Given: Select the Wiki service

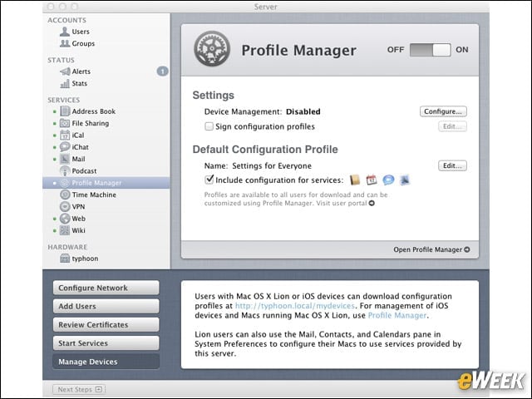Looking at the screenshot, I should coord(72,230).
